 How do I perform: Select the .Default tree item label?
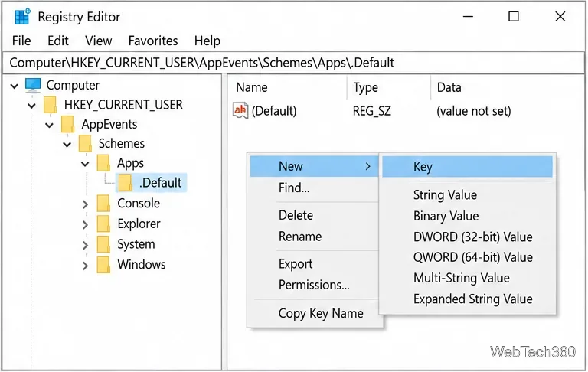coord(161,183)
